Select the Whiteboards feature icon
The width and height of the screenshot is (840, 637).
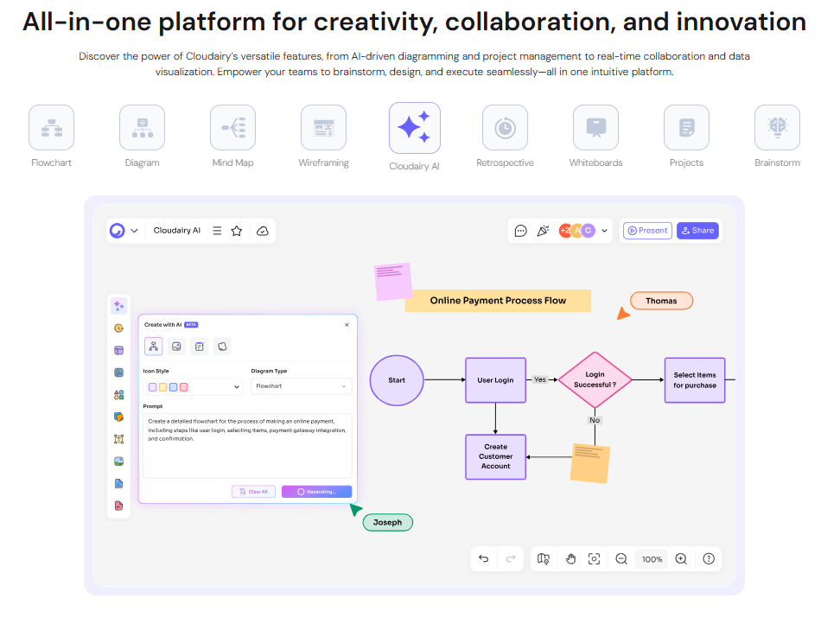point(595,128)
